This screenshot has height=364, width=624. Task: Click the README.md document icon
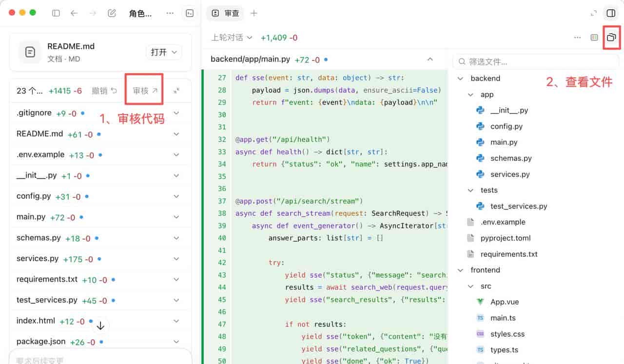click(x=30, y=52)
